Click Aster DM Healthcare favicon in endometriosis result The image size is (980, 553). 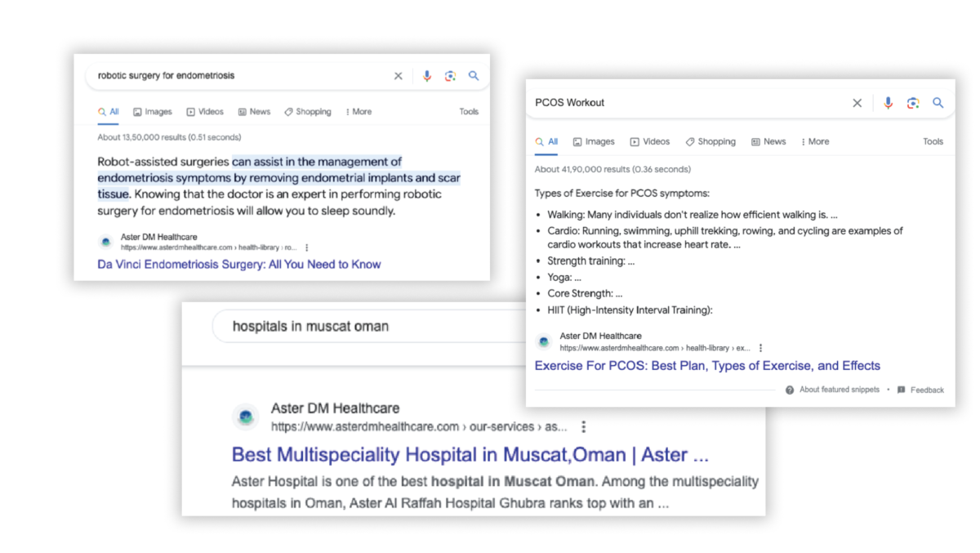[105, 242]
